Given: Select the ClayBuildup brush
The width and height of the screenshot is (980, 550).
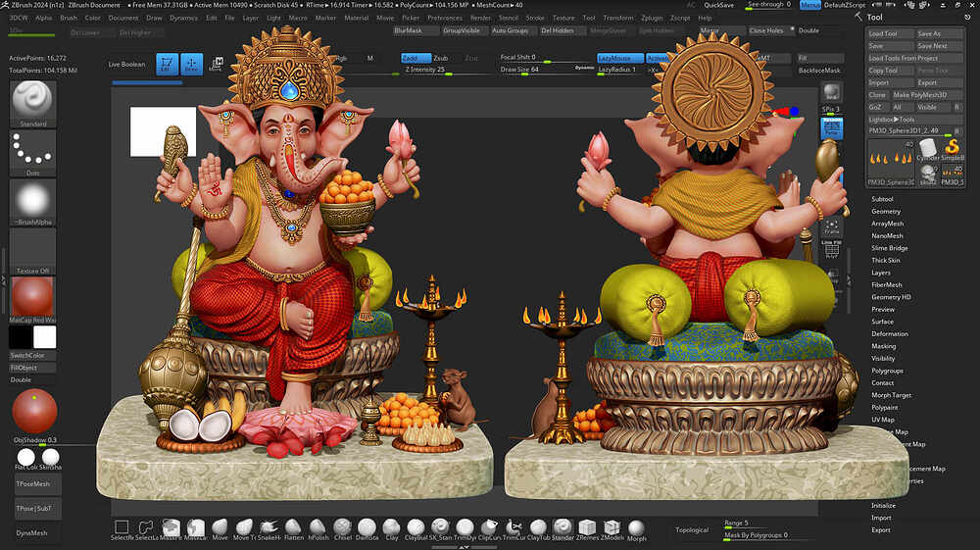Looking at the screenshot, I should (416, 529).
